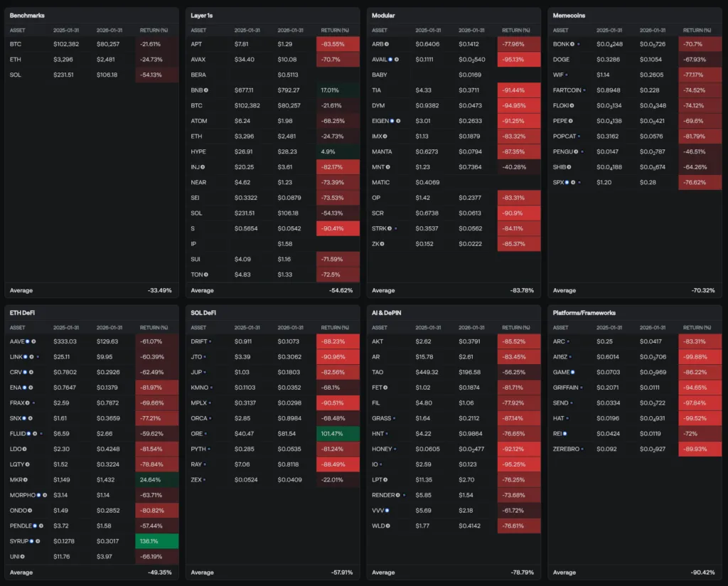Image resolution: width=728 pixels, height=586 pixels.
Task: Click the info icon beside SYRUP
Action: pos(38,541)
